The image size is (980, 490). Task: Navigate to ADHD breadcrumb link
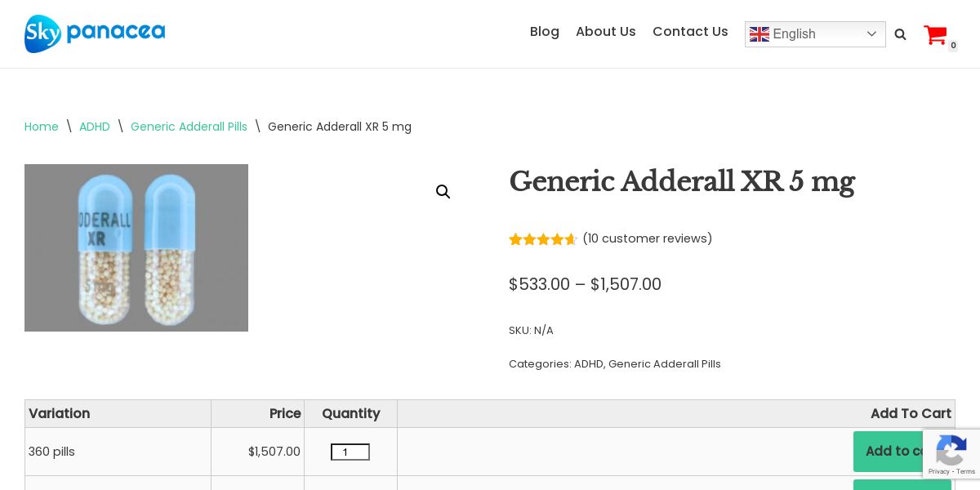(x=95, y=127)
